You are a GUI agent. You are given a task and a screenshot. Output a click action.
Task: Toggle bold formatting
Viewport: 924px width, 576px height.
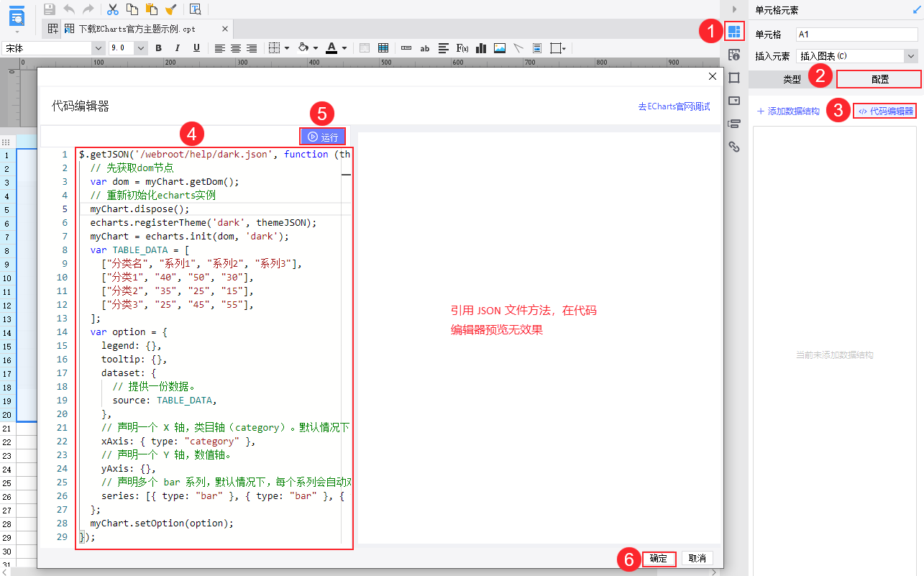point(158,48)
